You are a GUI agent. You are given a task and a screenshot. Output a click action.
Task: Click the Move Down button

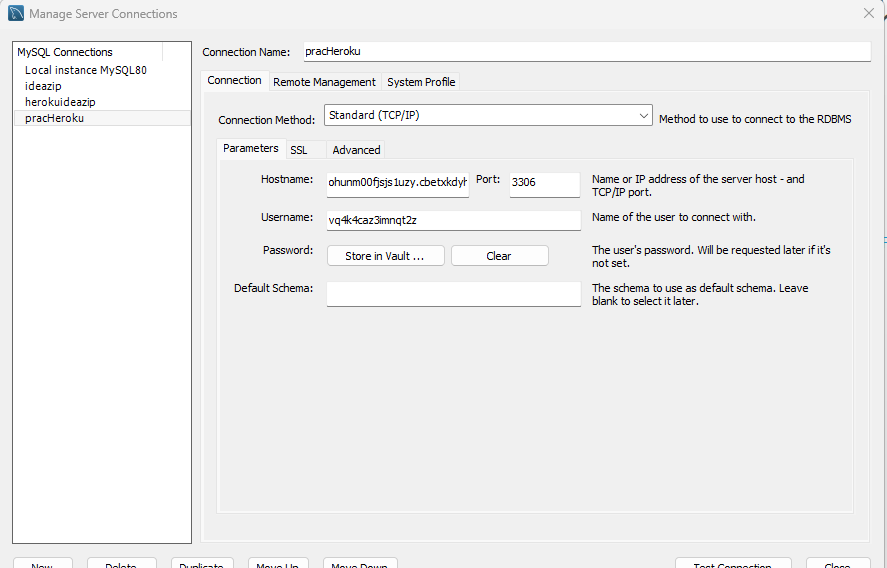[x=360, y=563]
